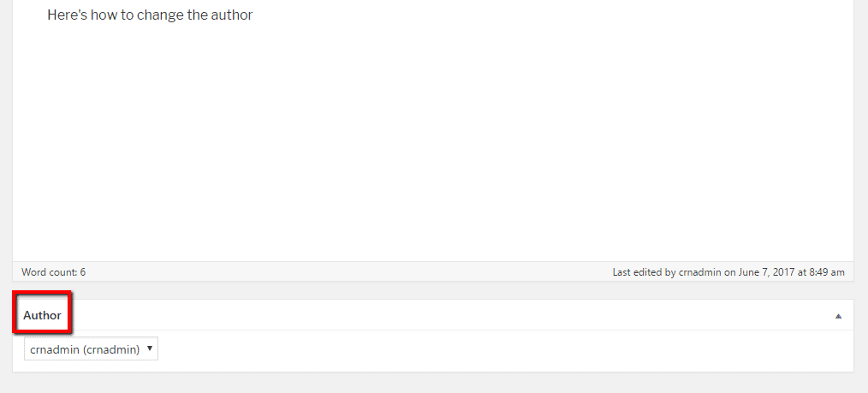868x393 pixels.
Task: Click the author select's down arrow
Action: [x=150, y=348]
